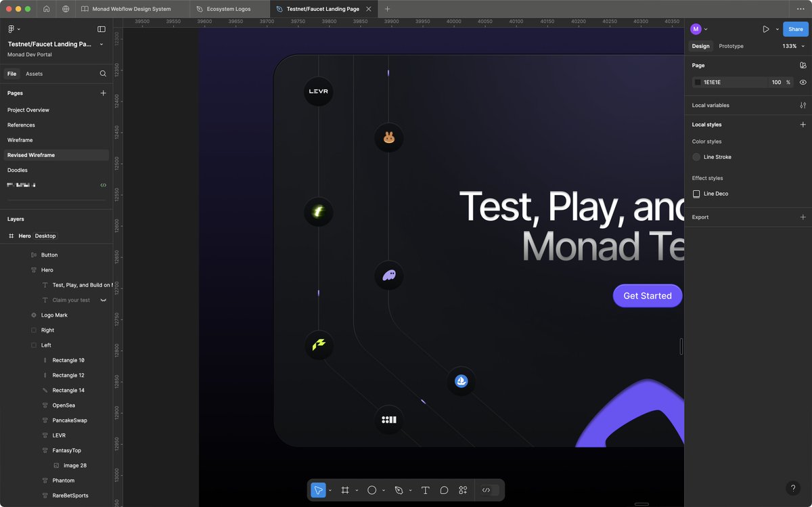Select the Ellipse shape tool

(x=371, y=490)
